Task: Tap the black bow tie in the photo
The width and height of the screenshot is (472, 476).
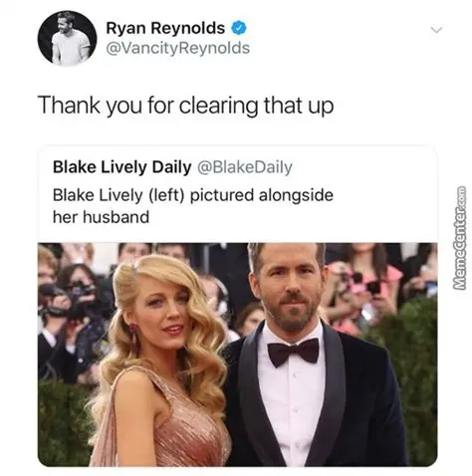Action: pyautogui.click(x=293, y=353)
